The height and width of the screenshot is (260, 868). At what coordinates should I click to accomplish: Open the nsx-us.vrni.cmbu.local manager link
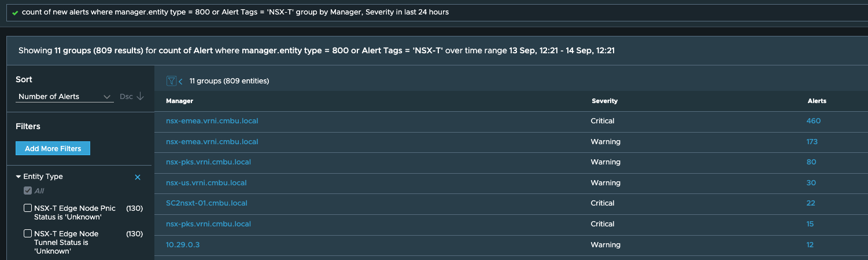(206, 183)
